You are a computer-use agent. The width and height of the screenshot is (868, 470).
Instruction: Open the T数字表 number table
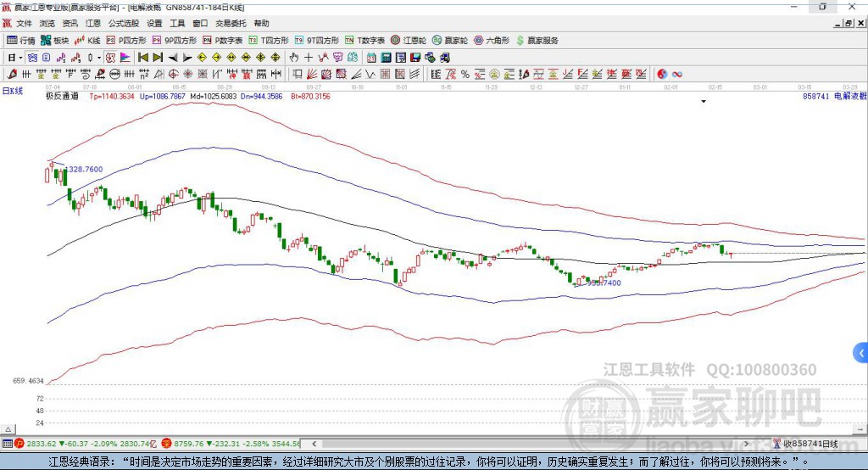(x=364, y=41)
